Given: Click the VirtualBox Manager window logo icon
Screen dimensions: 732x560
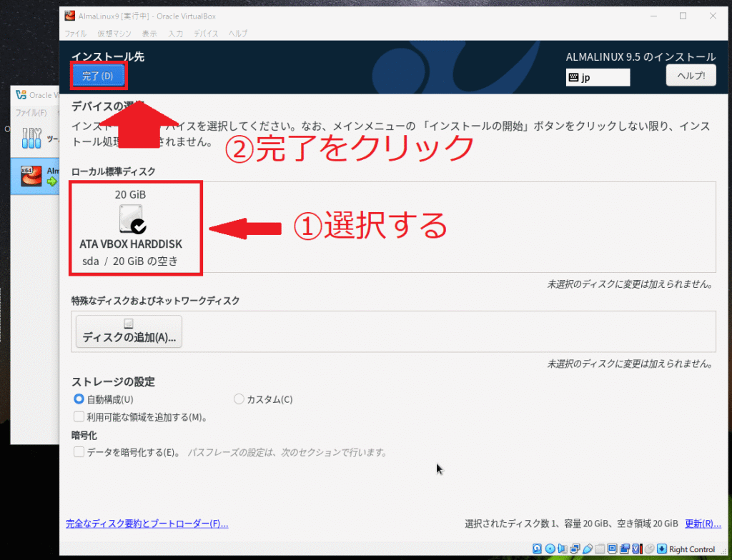Looking at the screenshot, I should click(x=21, y=95).
